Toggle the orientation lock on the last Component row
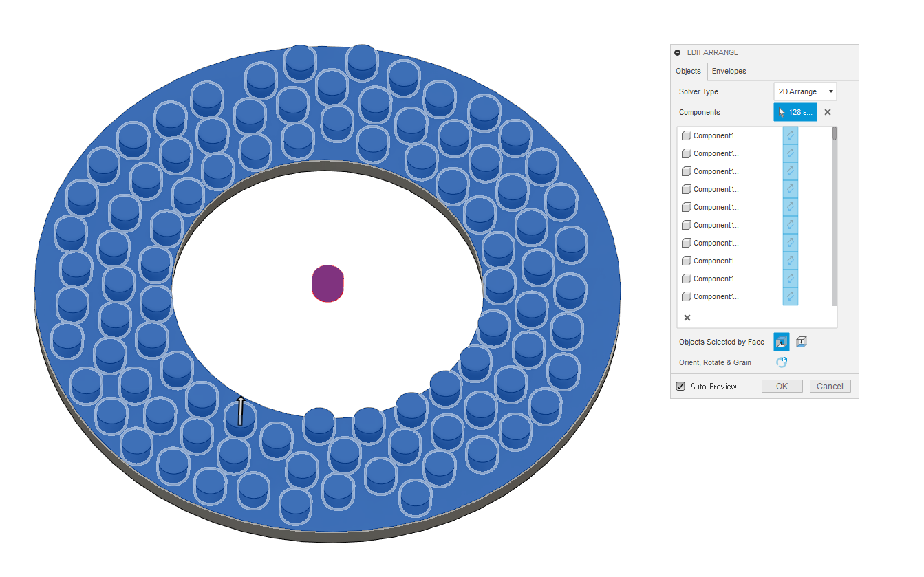Viewport: 924px width, 577px height. point(790,296)
